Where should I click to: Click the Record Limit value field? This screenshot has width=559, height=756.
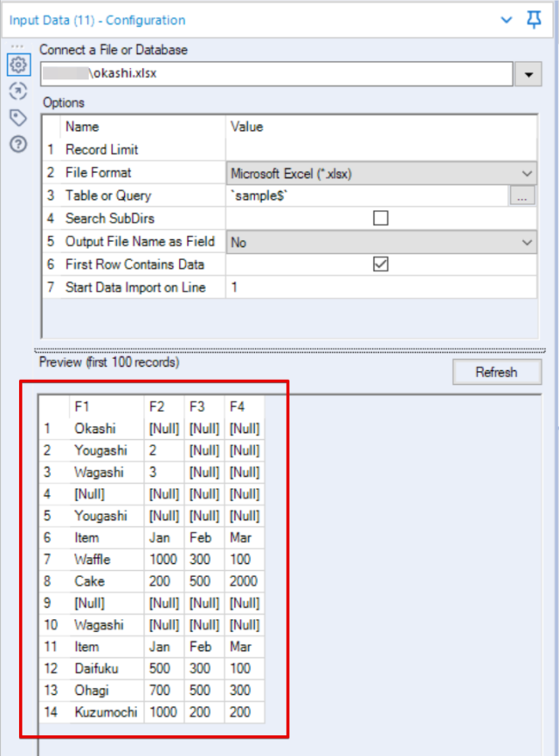coord(381,149)
